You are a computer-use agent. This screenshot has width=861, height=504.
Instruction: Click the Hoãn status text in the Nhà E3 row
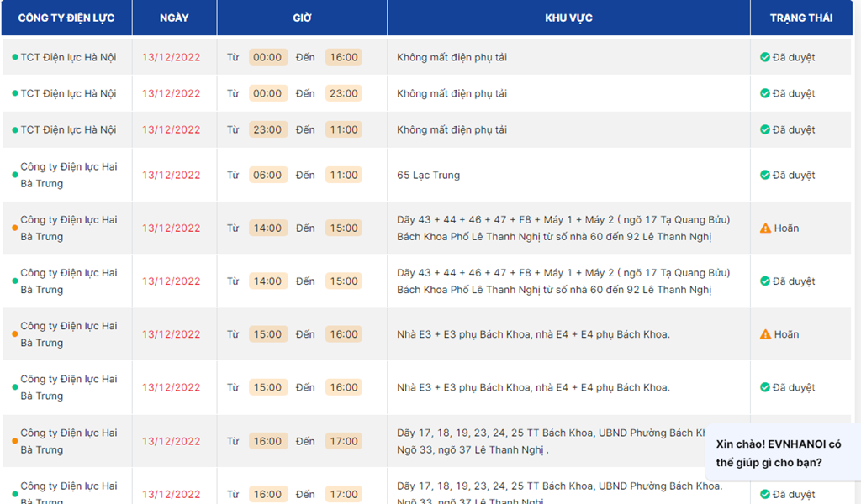(786, 334)
